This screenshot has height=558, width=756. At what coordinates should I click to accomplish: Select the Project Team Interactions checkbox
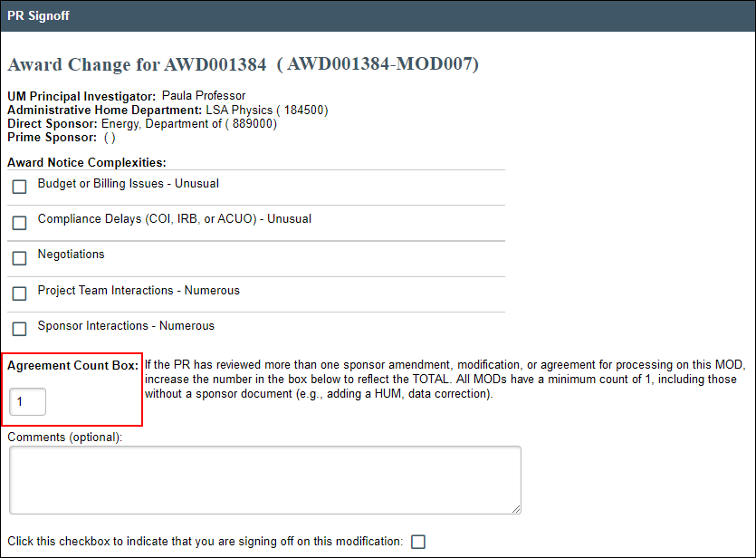(x=19, y=293)
